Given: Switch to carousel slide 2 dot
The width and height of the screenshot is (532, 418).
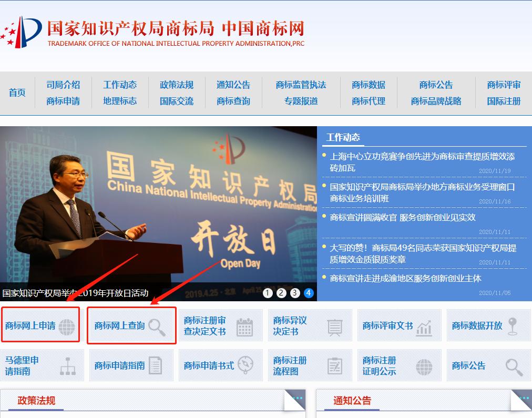Looking at the screenshot, I should (282, 293).
